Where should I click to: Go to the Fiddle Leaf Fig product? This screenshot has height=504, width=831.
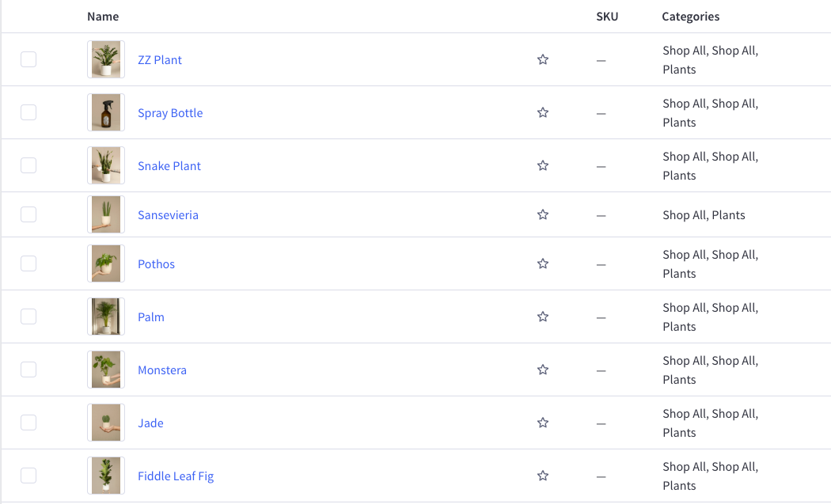pos(176,476)
